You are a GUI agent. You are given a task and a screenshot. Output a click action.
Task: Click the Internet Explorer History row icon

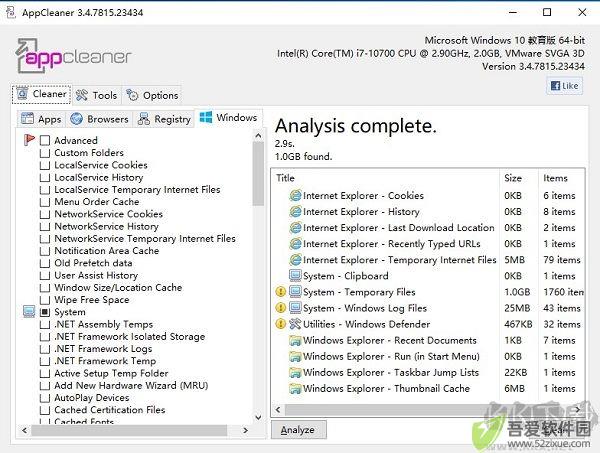point(295,212)
